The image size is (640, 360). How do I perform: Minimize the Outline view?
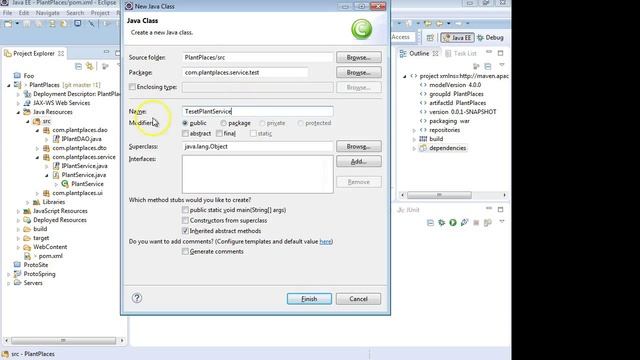pyautogui.click(x=489, y=53)
